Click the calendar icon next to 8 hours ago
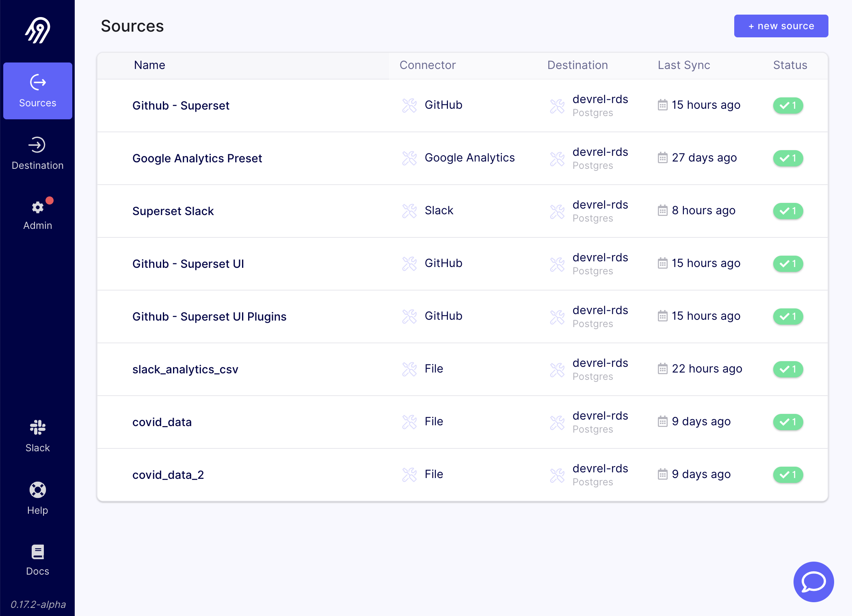Viewport: 852px width, 616px height. coord(662,211)
